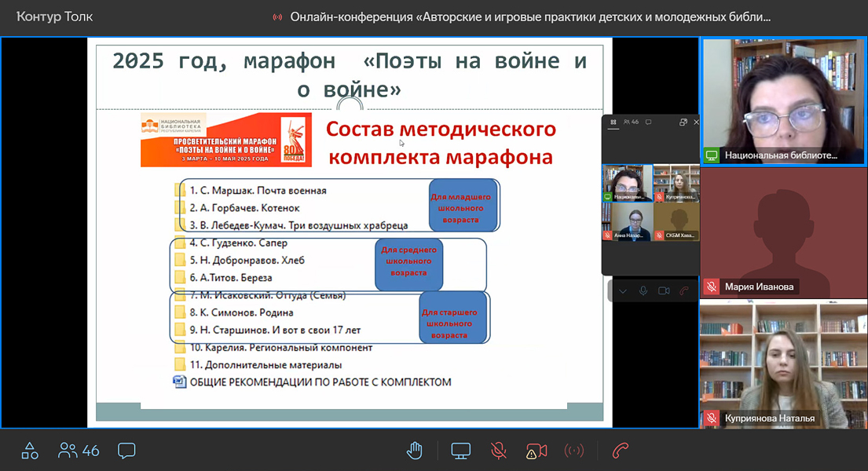Open participants list showing 46
Screen dimensions: 868x471
(79, 451)
